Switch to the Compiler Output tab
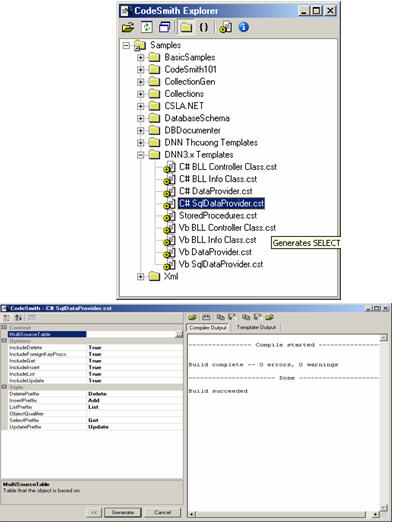 click(208, 327)
